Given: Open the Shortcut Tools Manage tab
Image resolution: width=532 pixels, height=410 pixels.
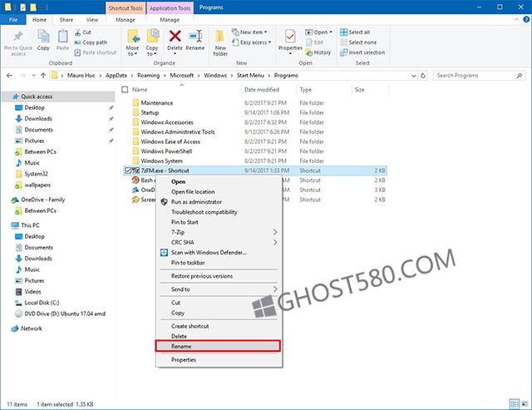Looking at the screenshot, I should pos(126,20).
